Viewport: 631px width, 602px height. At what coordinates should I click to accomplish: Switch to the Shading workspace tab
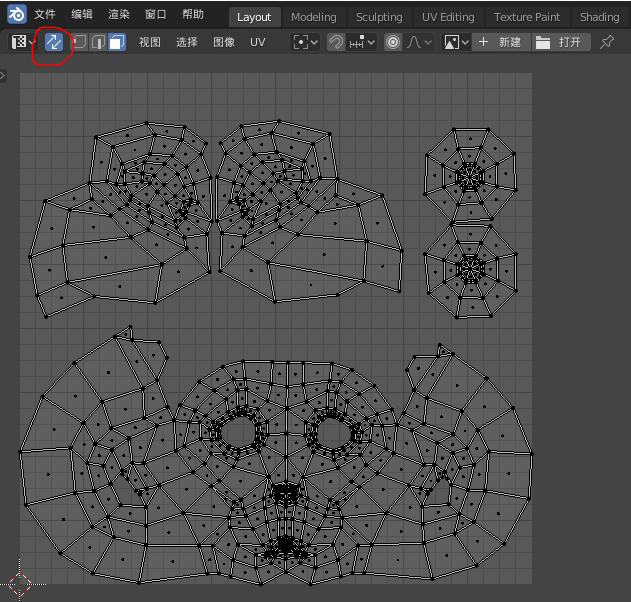coord(600,17)
